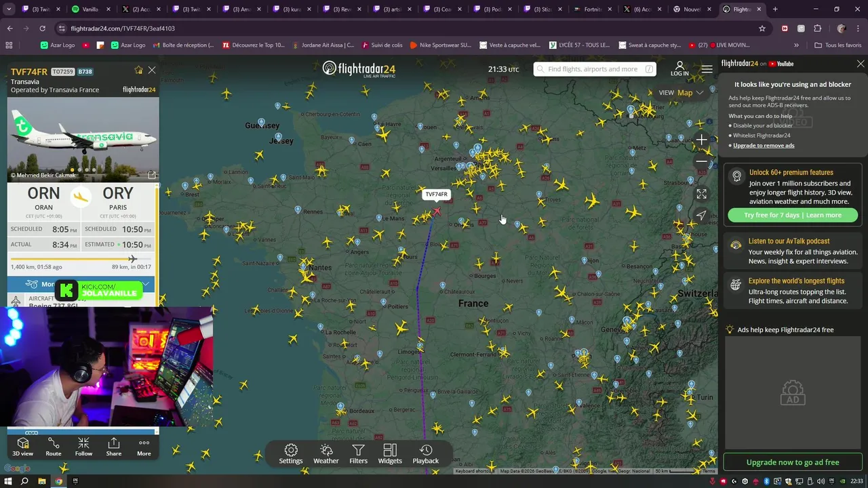868x488 pixels.
Task: Open Tous les favoris folder
Action: coord(838,45)
